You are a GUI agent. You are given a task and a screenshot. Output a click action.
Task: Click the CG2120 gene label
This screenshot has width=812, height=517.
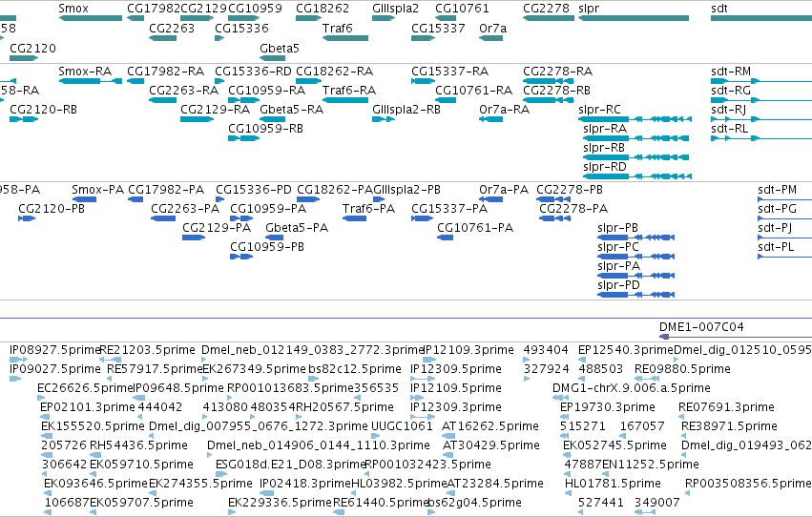click(x=32, y=48)
